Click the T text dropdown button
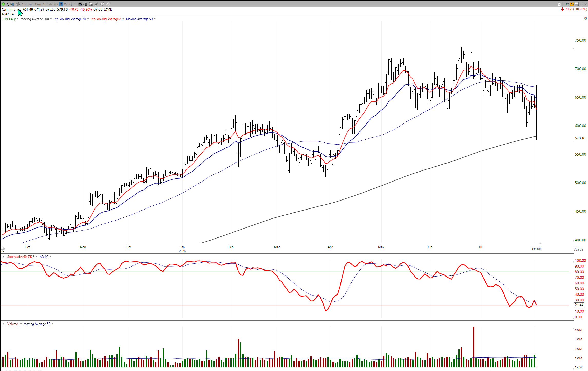 (80, 4)
